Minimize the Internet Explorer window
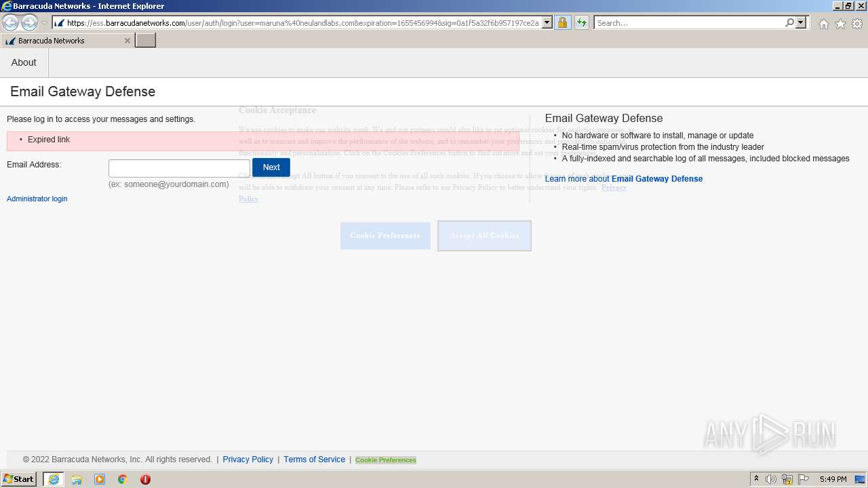868x488 pixels. click(837, 6)
